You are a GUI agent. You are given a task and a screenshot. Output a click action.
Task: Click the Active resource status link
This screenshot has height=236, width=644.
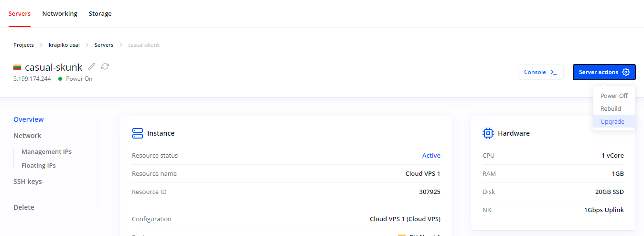point(431,156)
